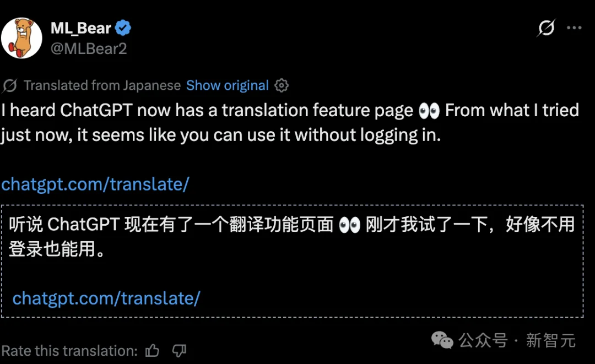Screen dimensions: 595x364
Task: Click ML_Bear's verified badge
Action: click(122, 27)
